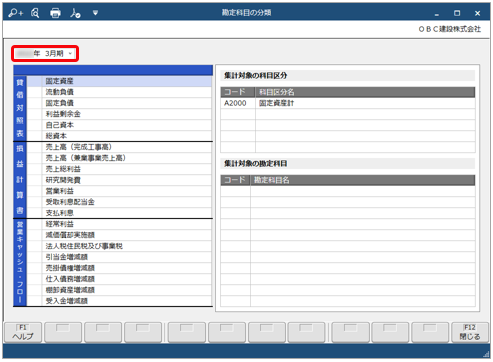
Task: Close the 勘定科目の分類 window
Action: point(477,13)
